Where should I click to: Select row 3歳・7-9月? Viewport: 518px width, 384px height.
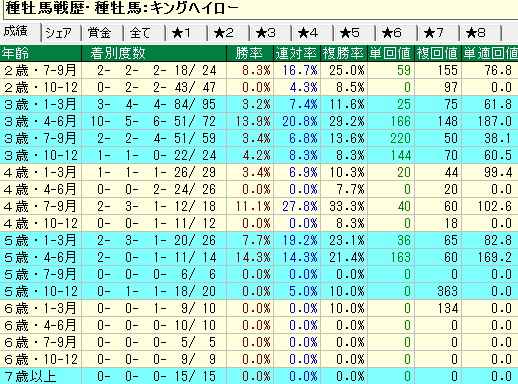259,138
